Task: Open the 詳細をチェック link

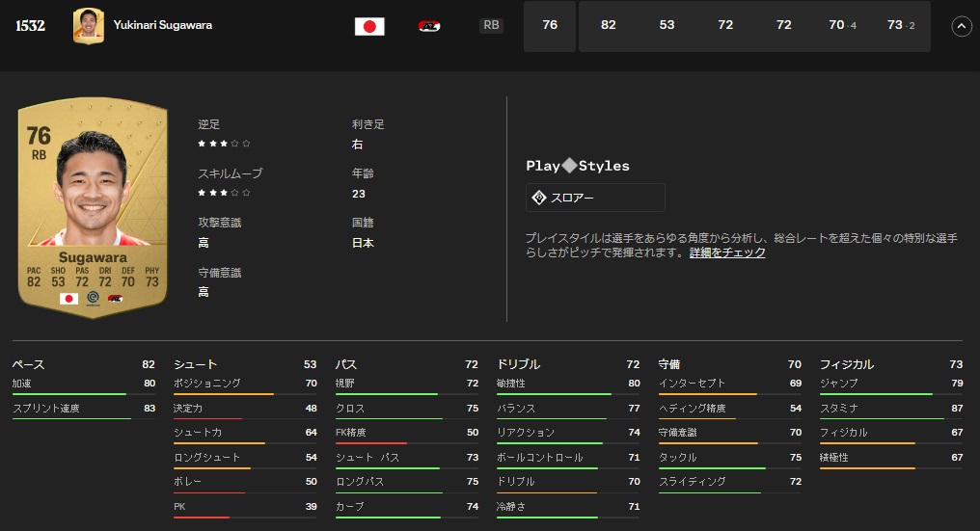Action: tap(727, 252)
